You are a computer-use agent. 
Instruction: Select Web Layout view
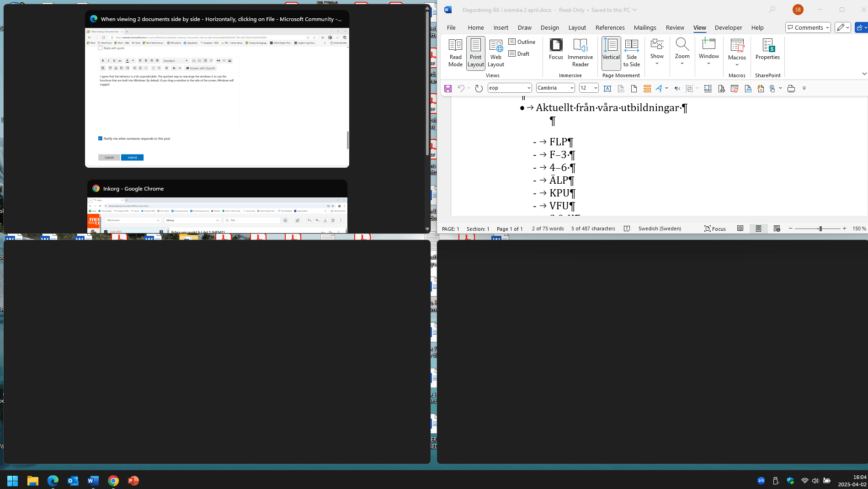(495, 53)
